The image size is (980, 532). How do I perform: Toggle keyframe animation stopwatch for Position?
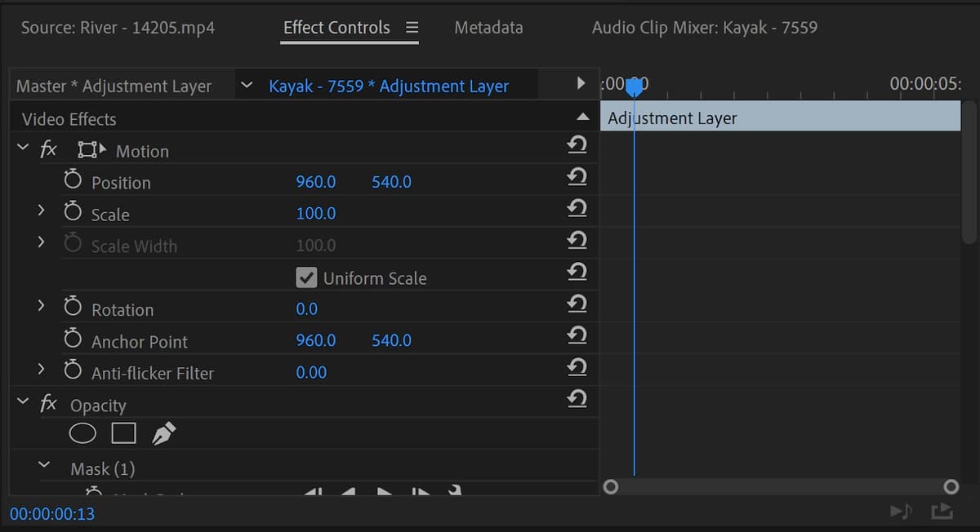[x=72, y=180]
